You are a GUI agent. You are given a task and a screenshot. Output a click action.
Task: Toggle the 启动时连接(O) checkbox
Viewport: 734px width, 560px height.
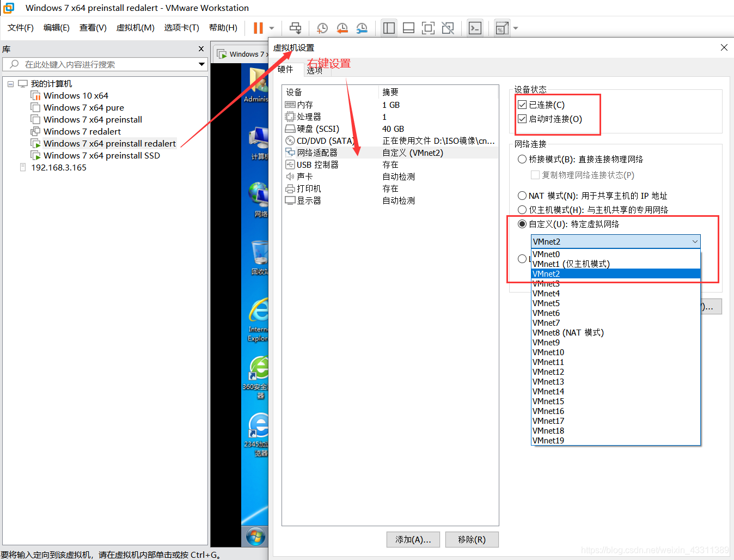point(522,119)
